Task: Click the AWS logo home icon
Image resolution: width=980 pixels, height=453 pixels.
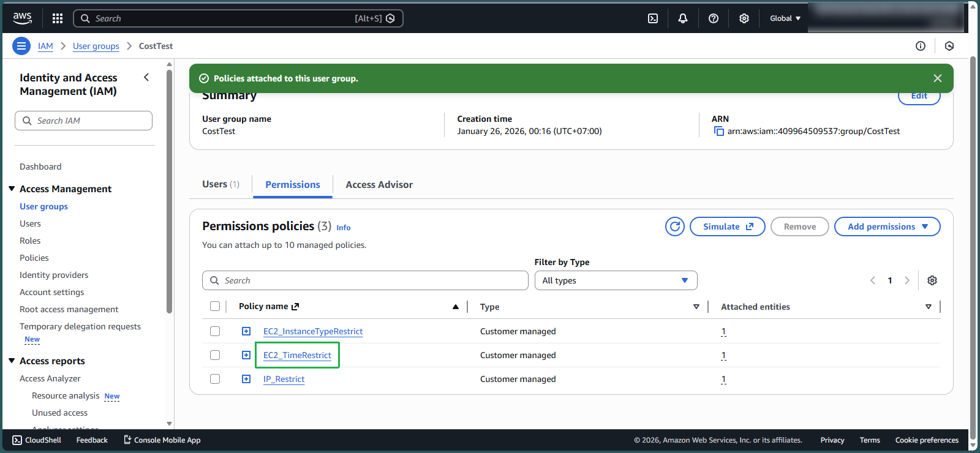Action: pyautogui.click(x=22, y=18)
